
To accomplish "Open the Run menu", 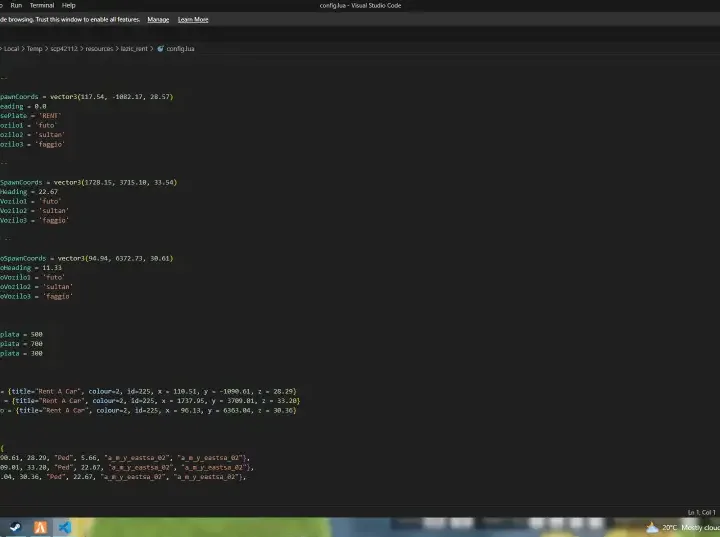I will click(x=16, y=6).
